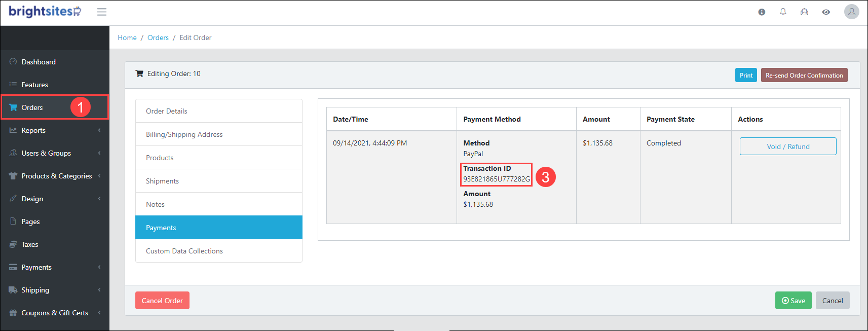Click the Coupons & Gift Certs gift icon
Screen dimensions: 868x331
tap(13, 313)
